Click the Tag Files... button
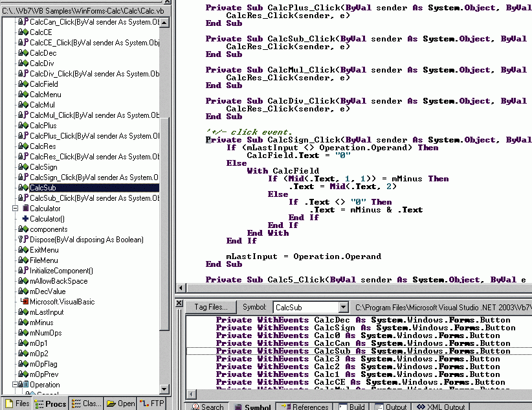Screen dimensions: 532x410 point(211,308)
